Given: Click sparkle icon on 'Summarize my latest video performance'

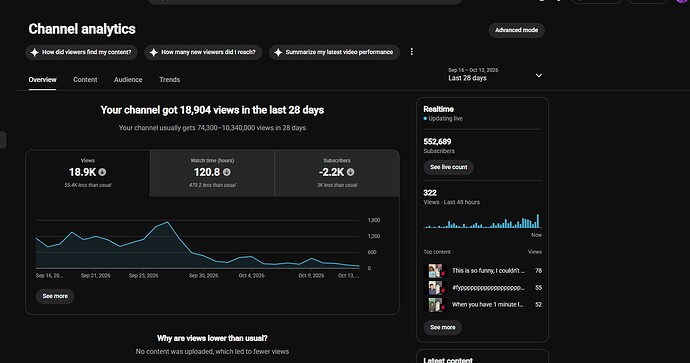Looking at the screenshot, I should (278, 52).
